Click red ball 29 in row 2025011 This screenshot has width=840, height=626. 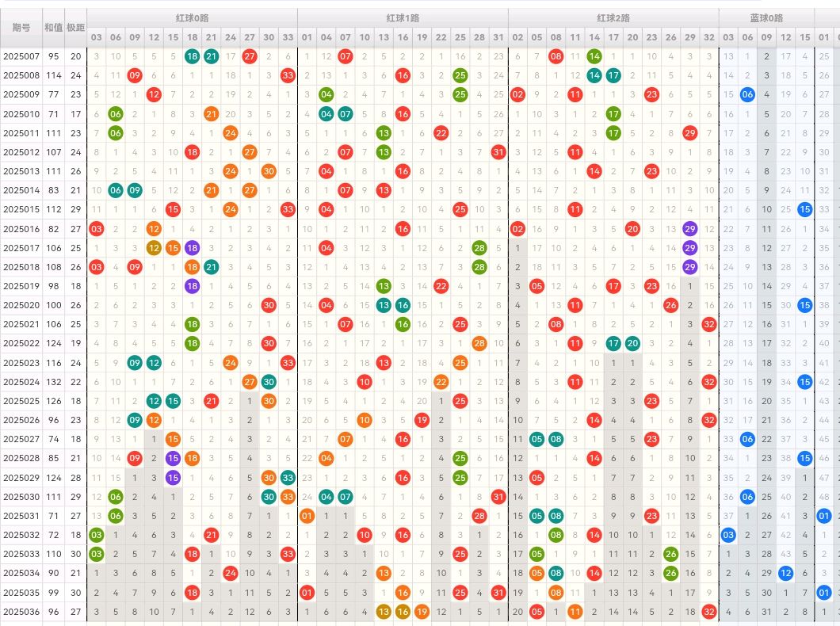coord(690,133)
